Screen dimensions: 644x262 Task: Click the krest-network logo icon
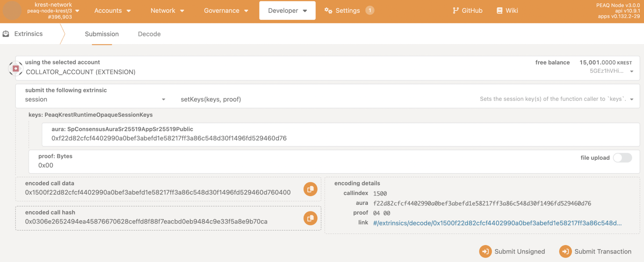coord(12,11)
